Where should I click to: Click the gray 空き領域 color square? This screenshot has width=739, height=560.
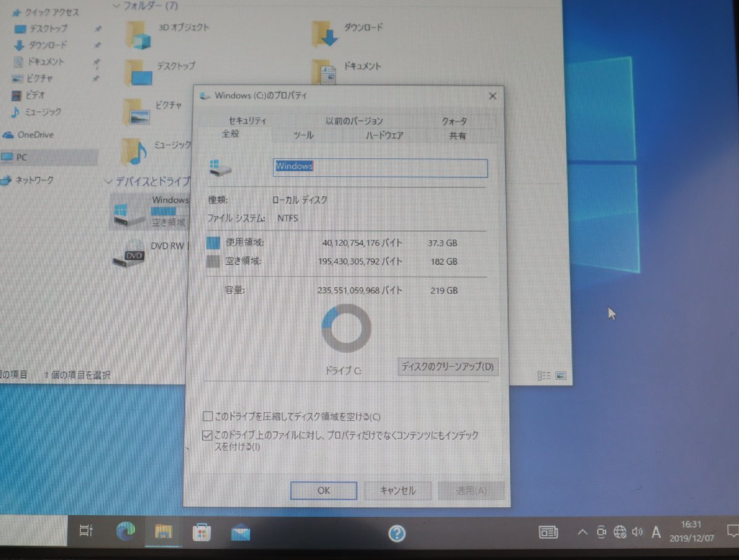(213, 262)
